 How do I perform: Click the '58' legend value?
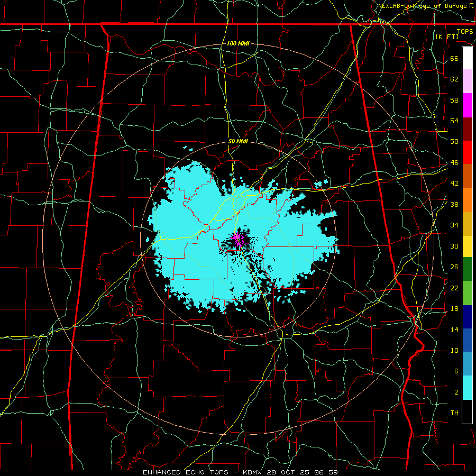pyautogui.click(x=454, y=100)
